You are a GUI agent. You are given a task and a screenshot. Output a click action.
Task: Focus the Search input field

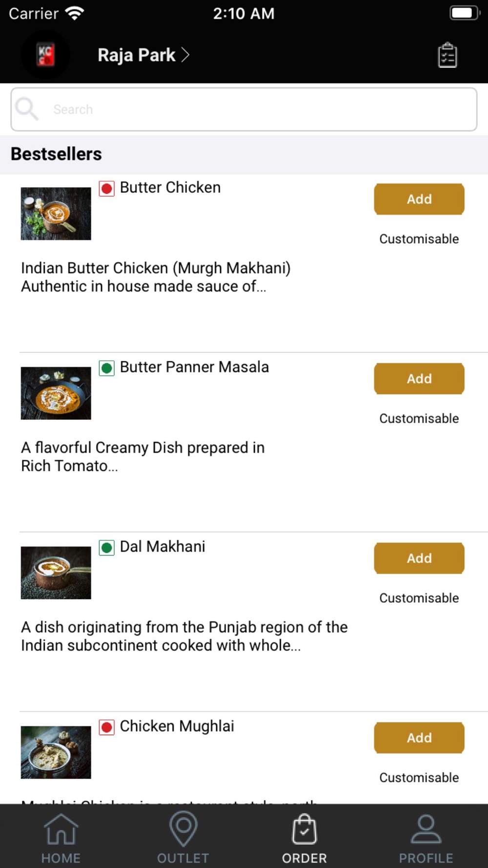coord(244,109)
